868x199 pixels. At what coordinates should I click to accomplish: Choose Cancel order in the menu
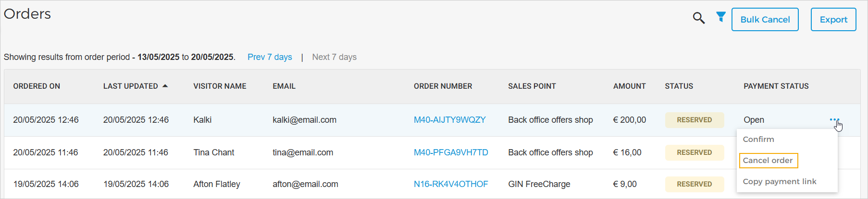[x=768, y=161]
